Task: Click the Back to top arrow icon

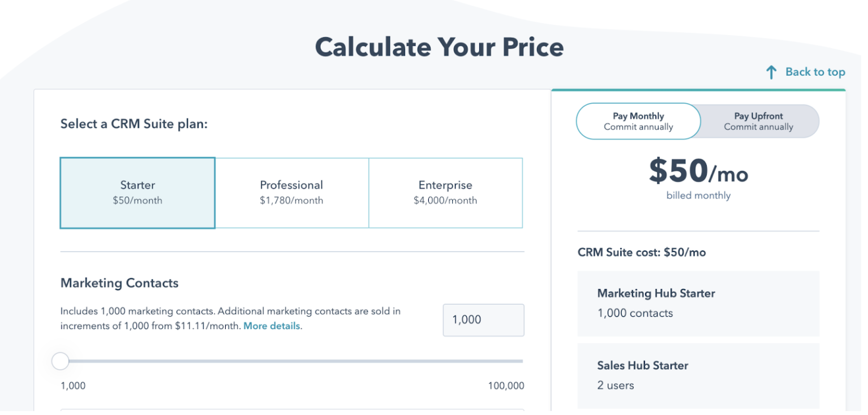Action: [771, 72]
